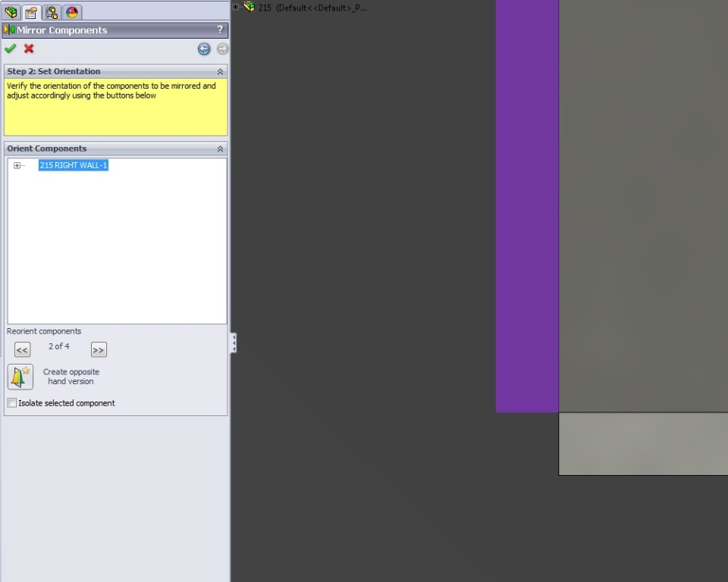Switch to the PropertyManager tab
Screen dimensions: 728x582
pyautogui.click(x=31, y=13)
